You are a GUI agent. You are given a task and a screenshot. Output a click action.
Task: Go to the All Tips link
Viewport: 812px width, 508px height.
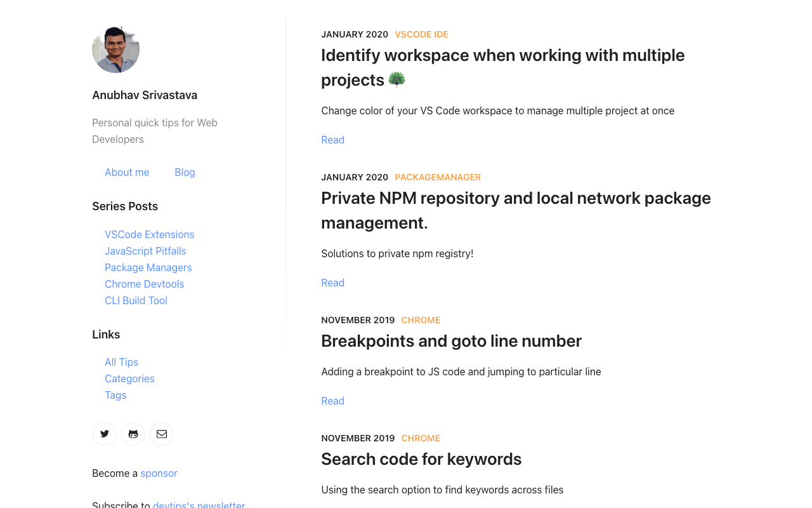point(121,362)
